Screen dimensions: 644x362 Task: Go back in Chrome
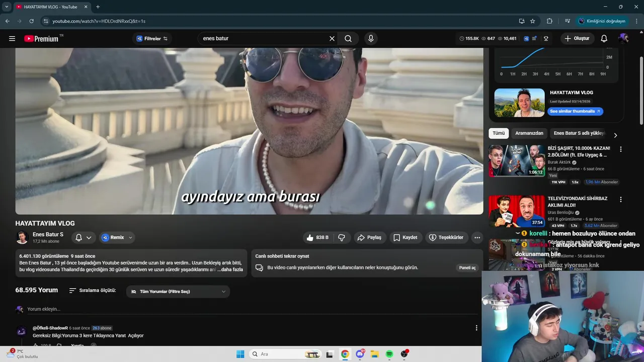pyautogui.click(x=7, y=21)
